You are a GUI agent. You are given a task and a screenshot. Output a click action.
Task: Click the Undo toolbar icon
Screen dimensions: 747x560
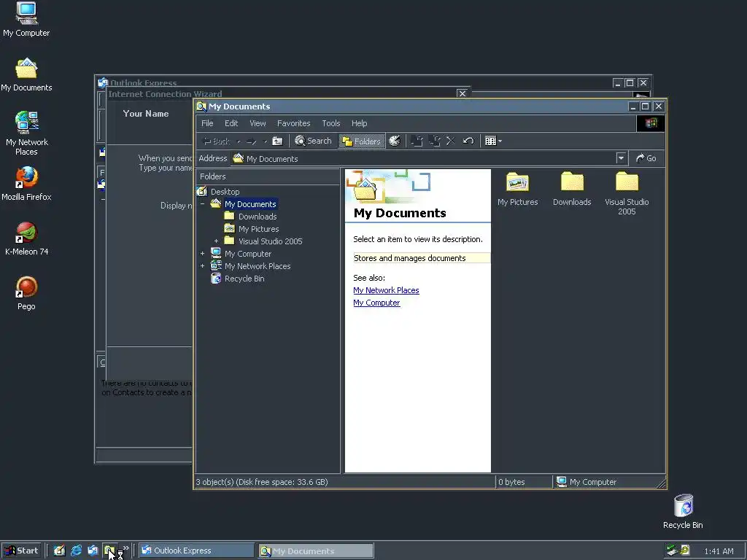(x=468, y=141)
